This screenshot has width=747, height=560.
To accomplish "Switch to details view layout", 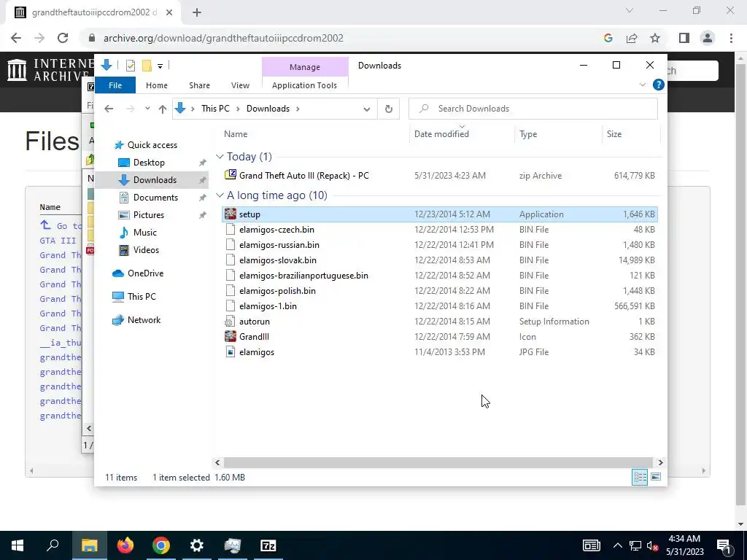I will (640, 477).
